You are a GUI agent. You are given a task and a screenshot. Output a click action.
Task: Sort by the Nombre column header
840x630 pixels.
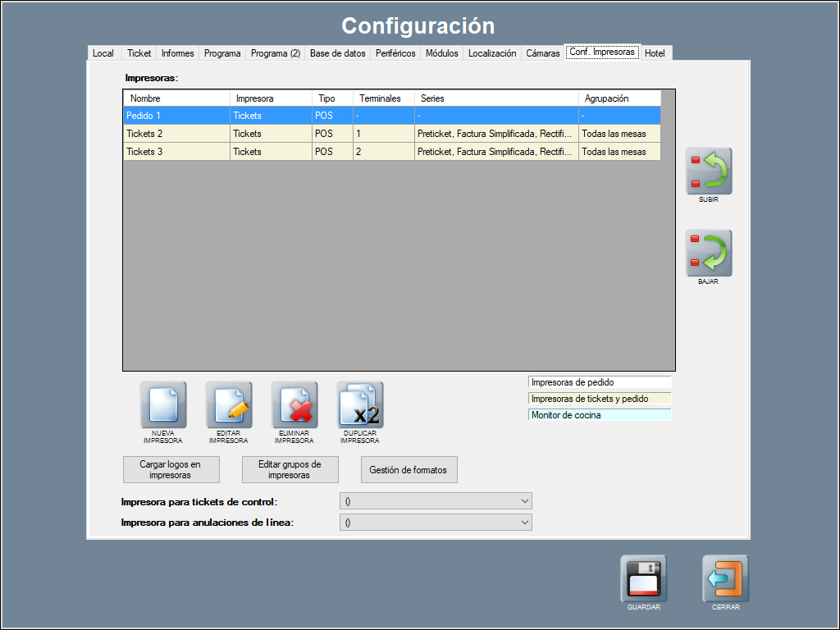pyautogui.click(x=176, y=98)
